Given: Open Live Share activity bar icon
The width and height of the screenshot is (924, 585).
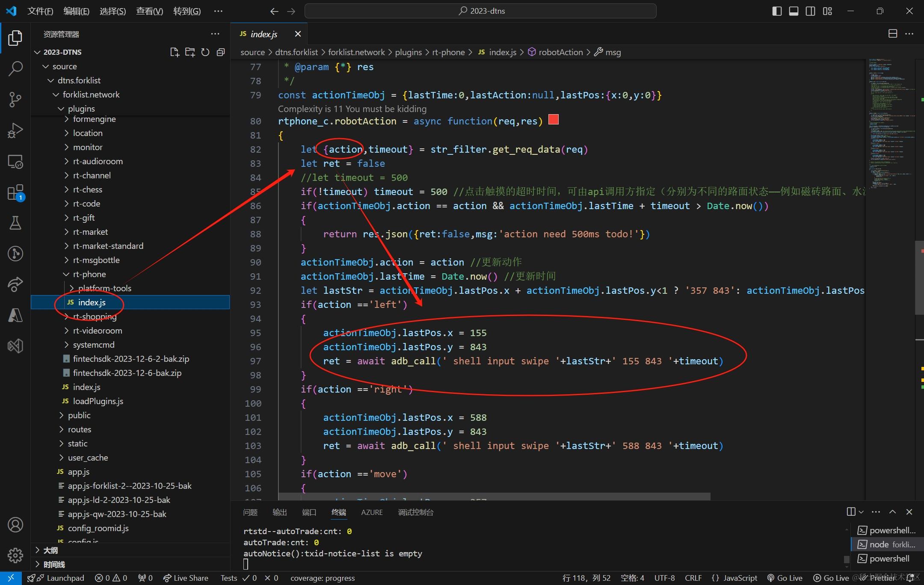Looking at the screenshot, I should (15, 284).
